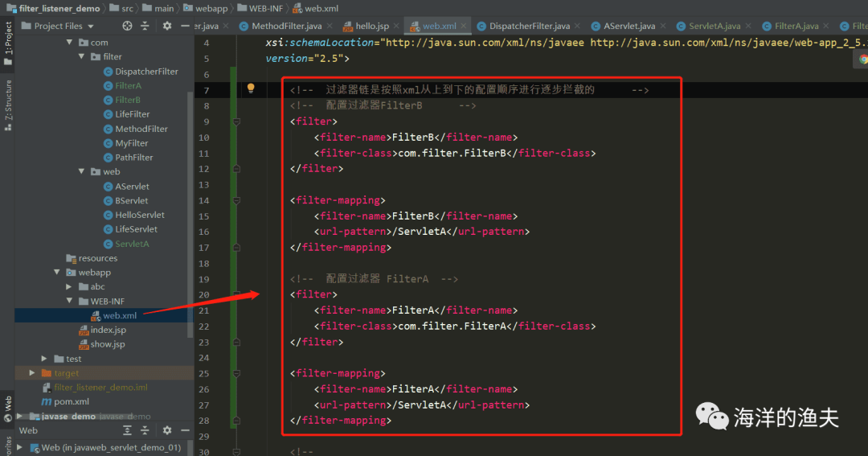Select LifeFilter class in tree
This screenshot has height=456, width=868.
[x=127, y=114]
